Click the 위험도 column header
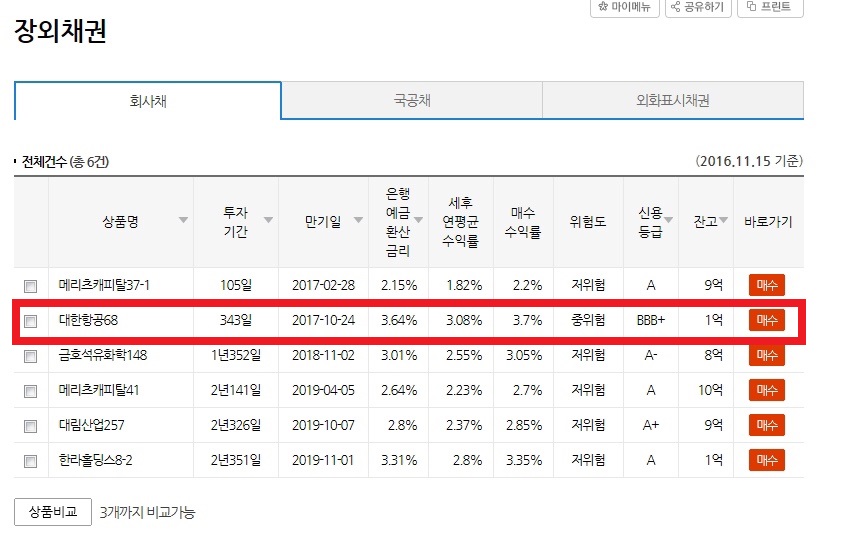 coord(588,222)
